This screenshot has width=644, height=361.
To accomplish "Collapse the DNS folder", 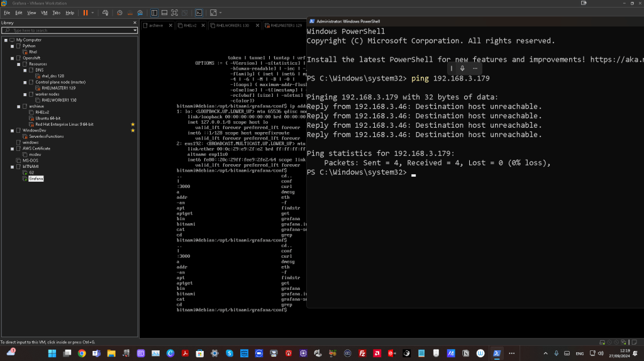I will [x=25, y=70].
